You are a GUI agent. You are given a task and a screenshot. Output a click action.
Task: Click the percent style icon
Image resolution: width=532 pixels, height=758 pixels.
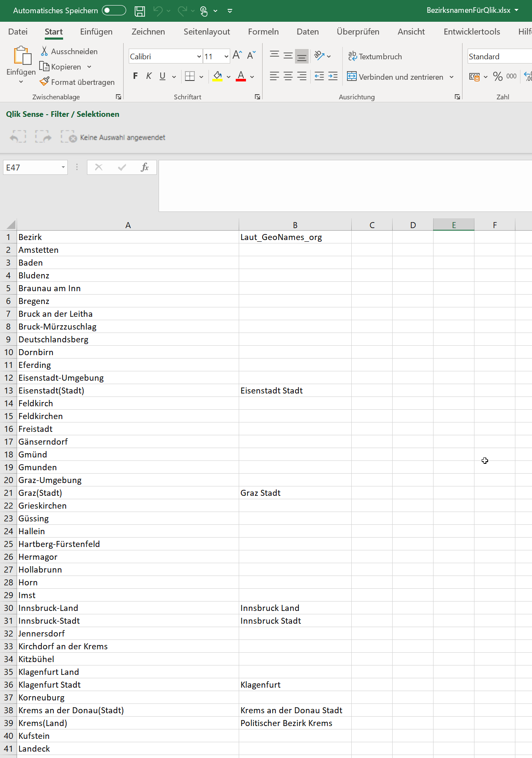[x=497, y=76]
